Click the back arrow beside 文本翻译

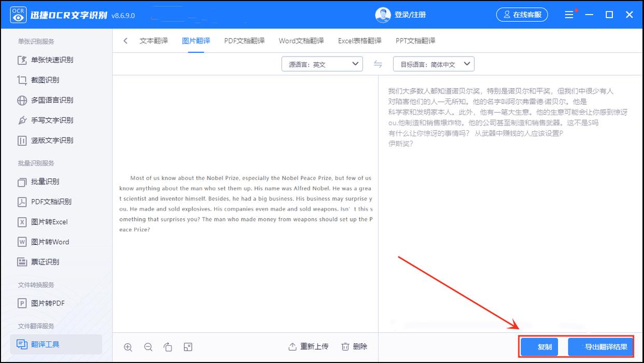coord(125,41)
